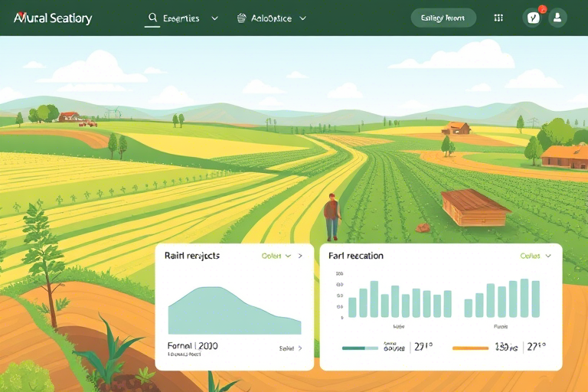Viewport: 588px width, 392px height.
Task: Open the Coltes dropdown in Farl reecation card
Action: 535,256
